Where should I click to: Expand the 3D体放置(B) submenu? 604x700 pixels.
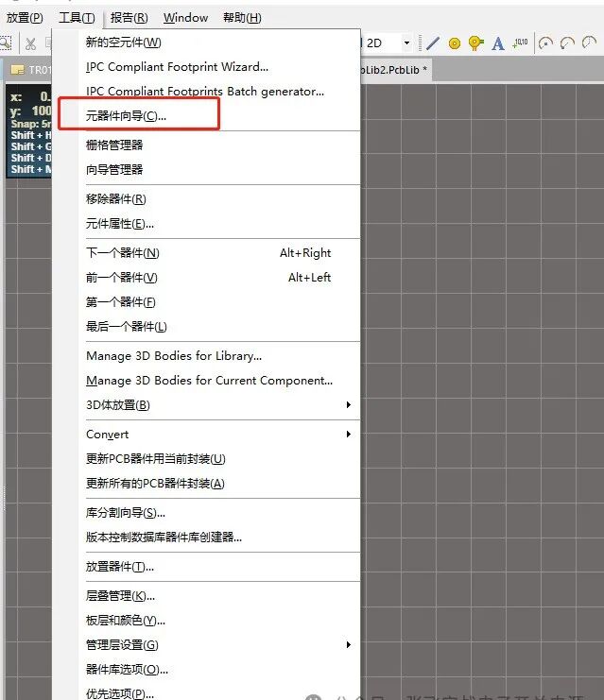pos(349,405)
